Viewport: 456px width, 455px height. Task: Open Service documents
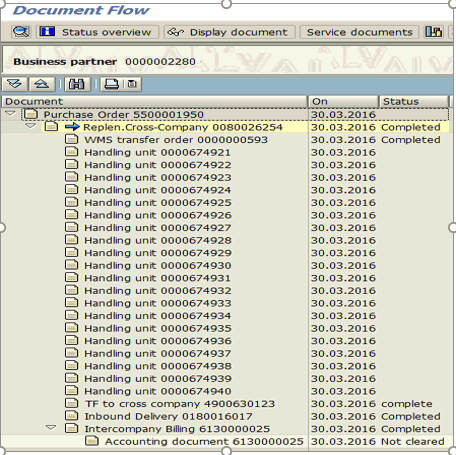(x=359, y=32)
